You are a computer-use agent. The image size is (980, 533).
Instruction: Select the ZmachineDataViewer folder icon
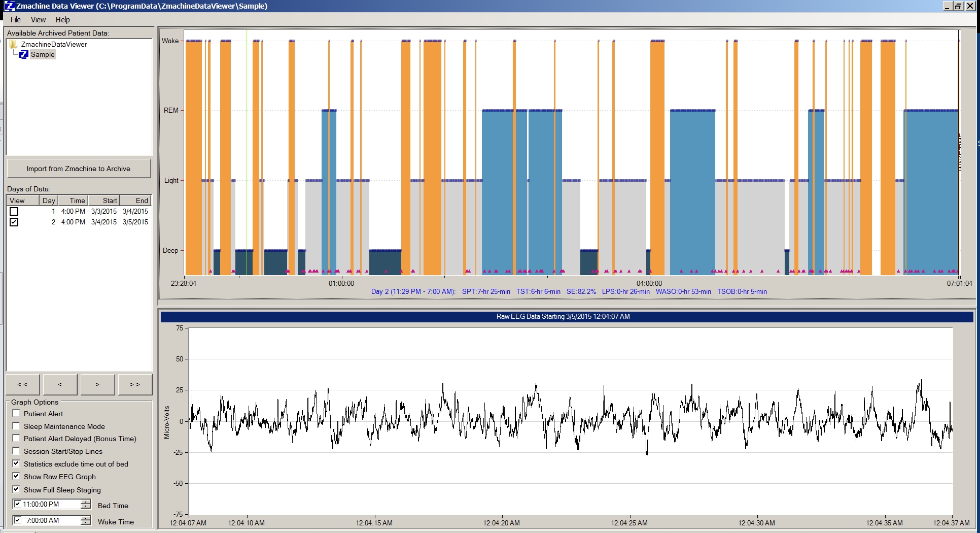pyautogui.click(x=14, y=44)
